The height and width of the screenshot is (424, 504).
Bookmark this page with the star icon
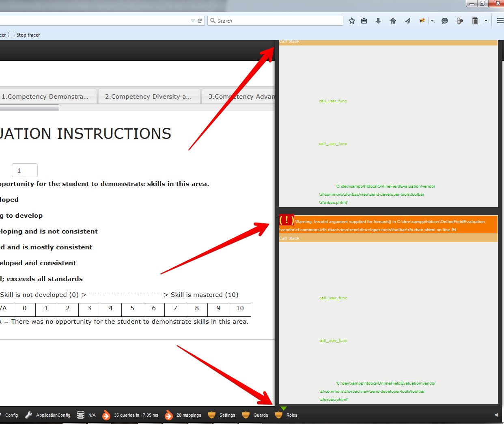coord(352,21)
